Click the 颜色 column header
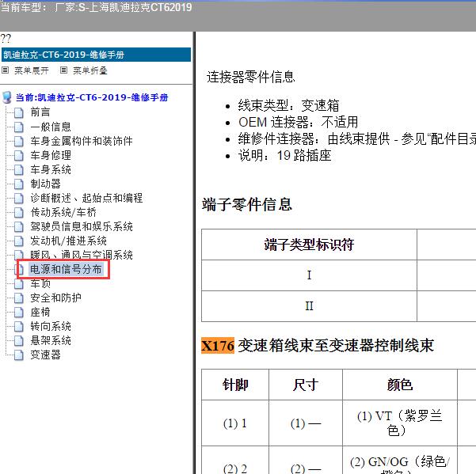The image size is (476, 474). (400, 385)
